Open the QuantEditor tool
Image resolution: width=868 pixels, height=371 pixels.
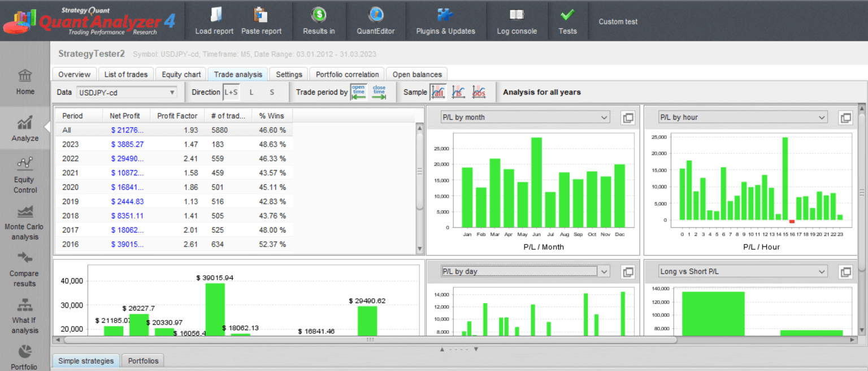click(376, 20)
